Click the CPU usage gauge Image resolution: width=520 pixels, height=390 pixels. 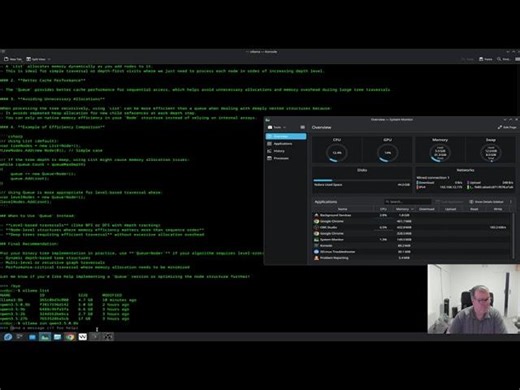(337, 153)
